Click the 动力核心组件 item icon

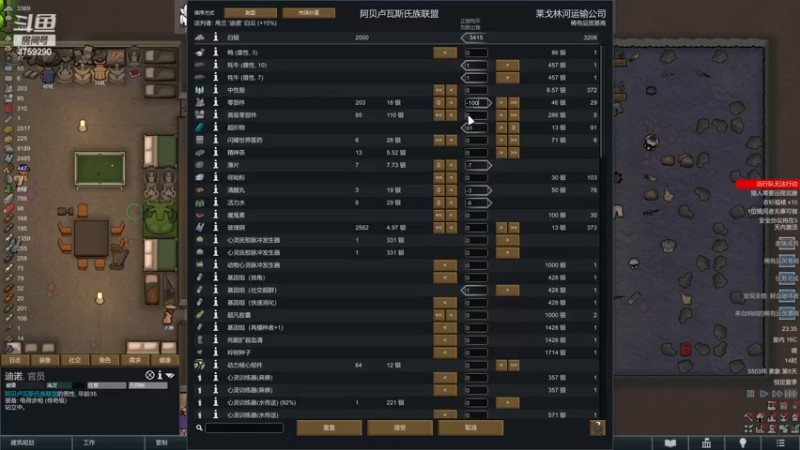tap(199, 365)
